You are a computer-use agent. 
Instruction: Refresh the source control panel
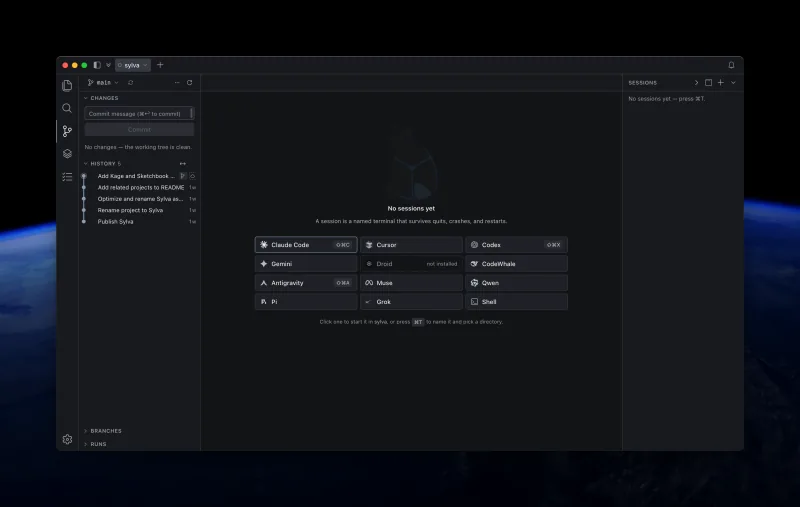[189, 83]
